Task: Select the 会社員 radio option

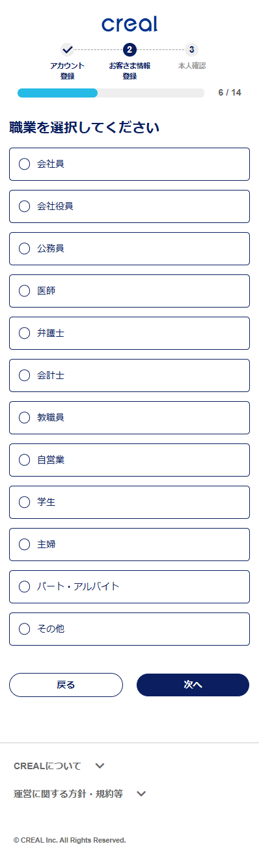Action: point(129,164)
